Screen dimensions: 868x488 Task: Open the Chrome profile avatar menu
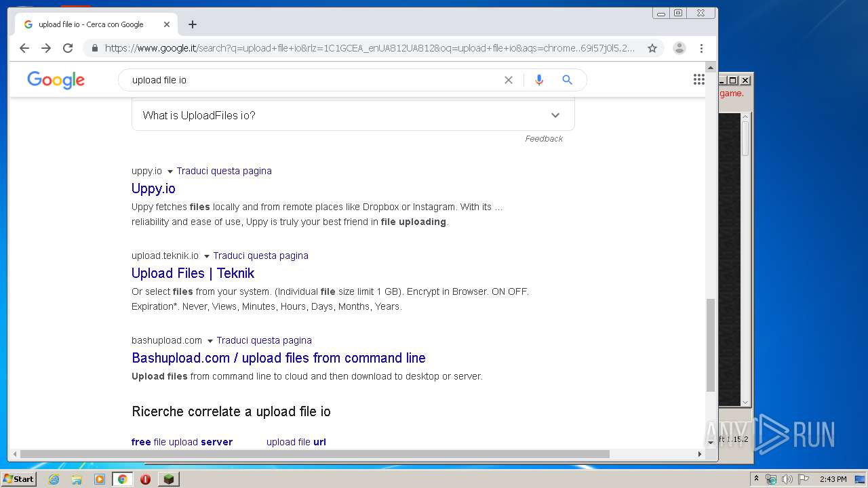click(679, 48)
